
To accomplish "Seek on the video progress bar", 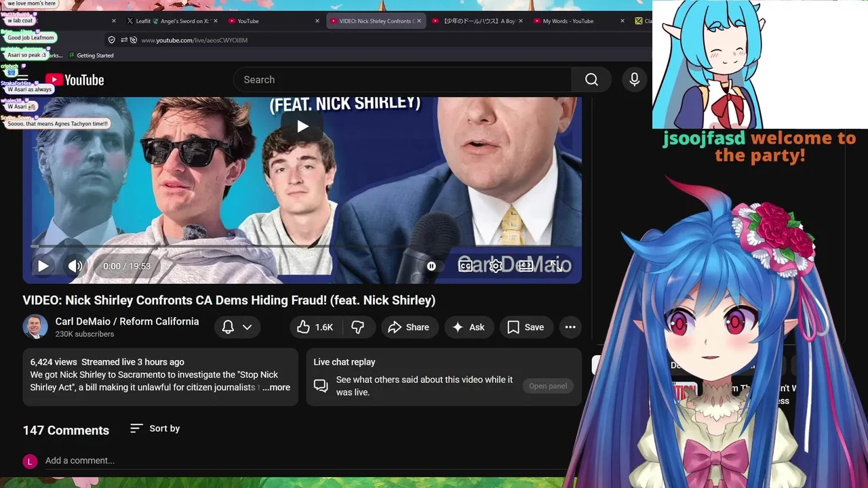I will (302, 246).
